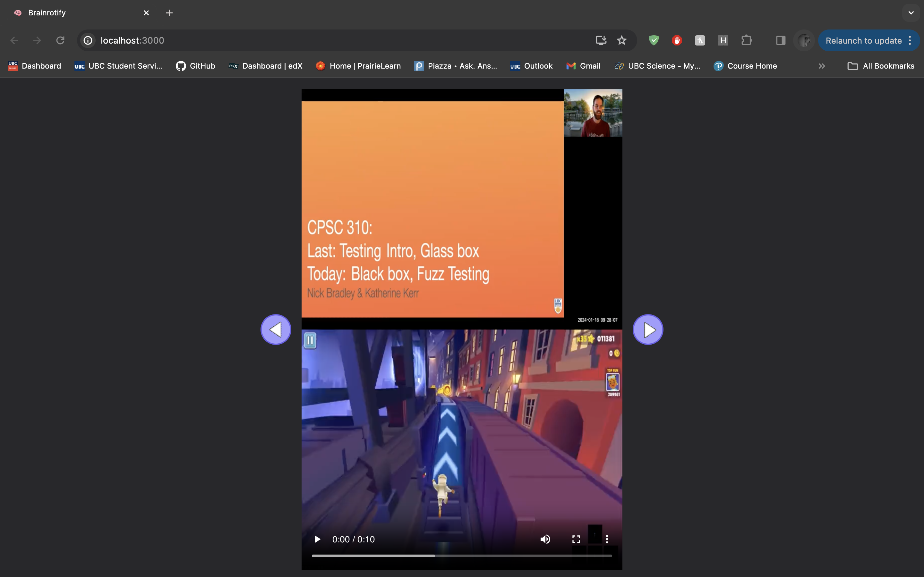Click the install app icon in address bar
924x577 pixels.
tap(601, 40)
